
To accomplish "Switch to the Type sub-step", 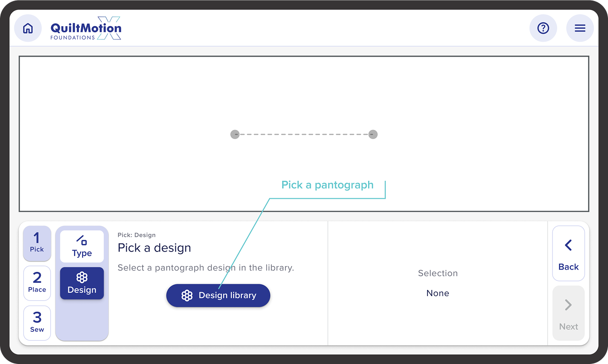I will click(82, 246).
